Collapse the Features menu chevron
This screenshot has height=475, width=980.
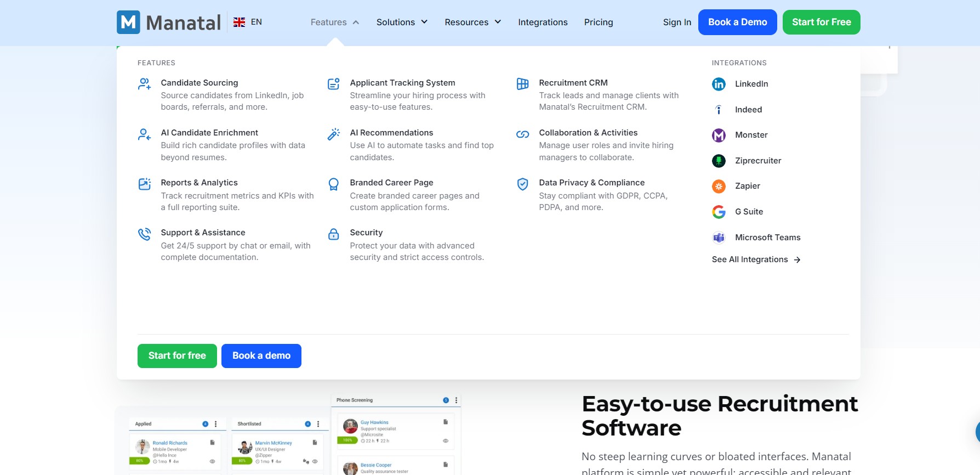pos(356,22)
